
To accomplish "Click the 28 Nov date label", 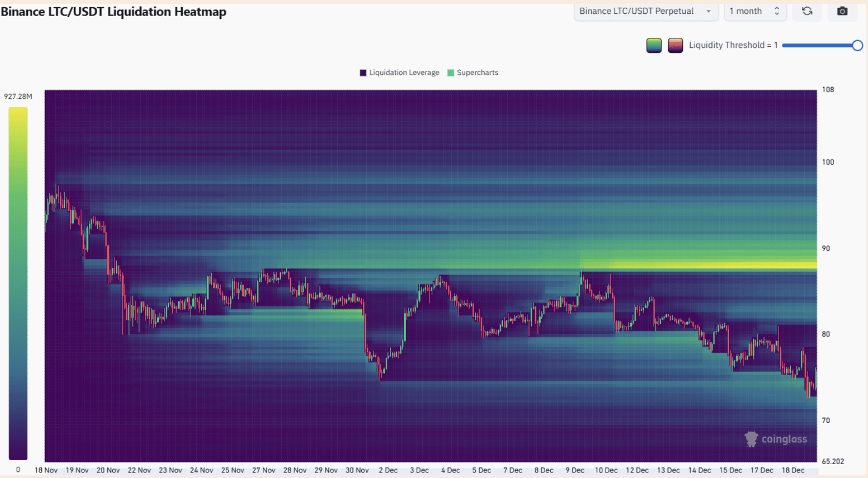I will (x=295, y=470).
